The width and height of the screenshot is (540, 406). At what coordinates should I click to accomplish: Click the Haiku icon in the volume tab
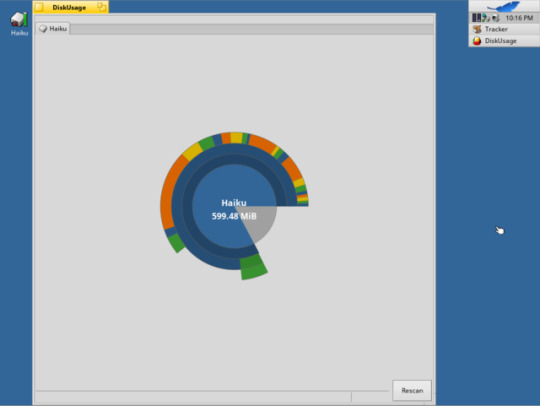pos(43,29)
